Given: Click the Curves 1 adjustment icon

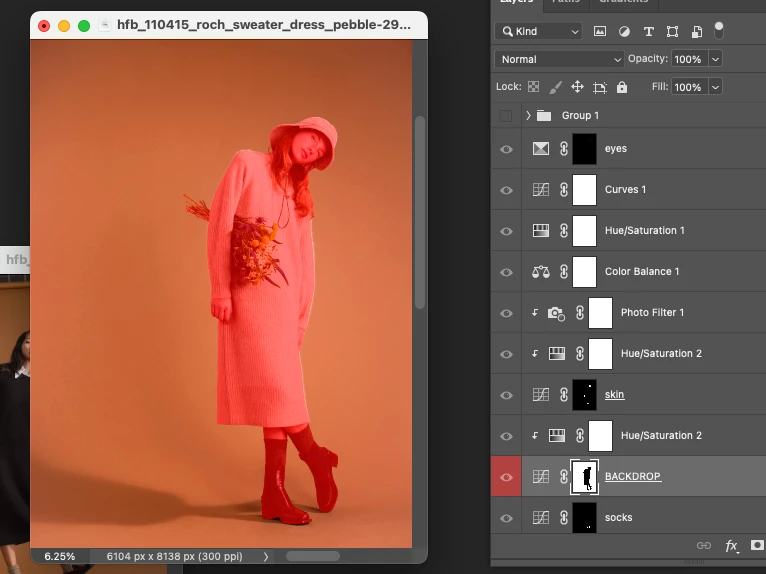Looking at the screenshot, I should point(541,190).
